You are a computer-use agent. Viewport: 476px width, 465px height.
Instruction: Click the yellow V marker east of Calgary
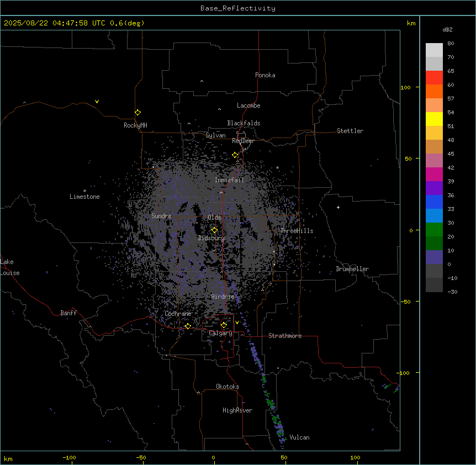(237, 323)
